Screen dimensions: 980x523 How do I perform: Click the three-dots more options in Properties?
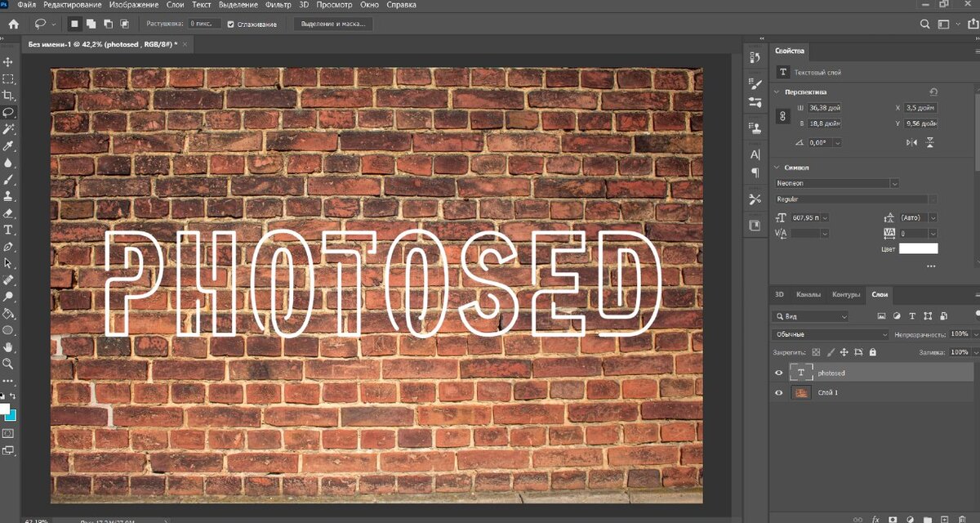coord(931,266)
